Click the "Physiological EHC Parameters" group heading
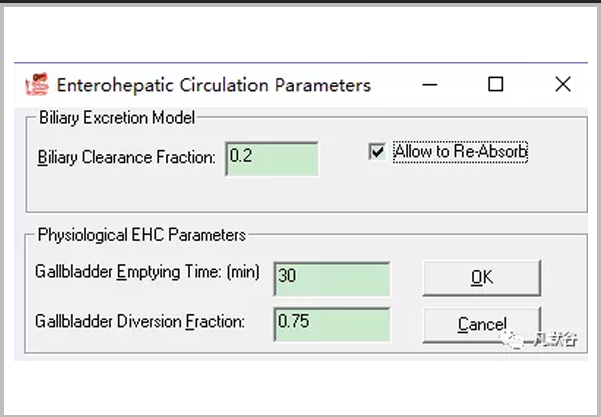Viewport: 601px width, 417px height. coord(141,236)
